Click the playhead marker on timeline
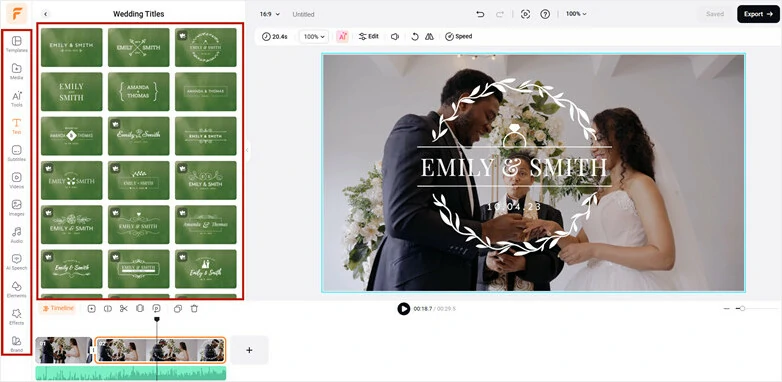The height and width of the screenshot is (382, 782). [x=157, y=319]
